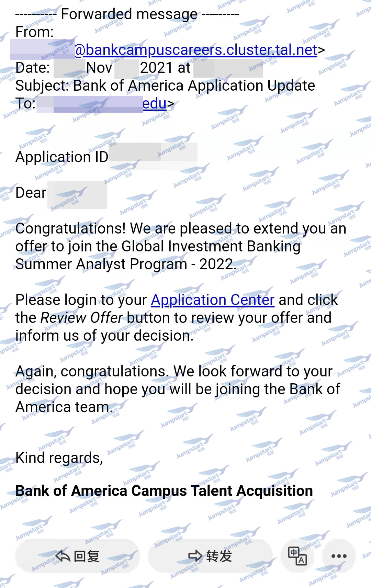Click the Application ID label
Image resolution: width=371 pixels, height=588 pixels.
(x=62, y=157)
